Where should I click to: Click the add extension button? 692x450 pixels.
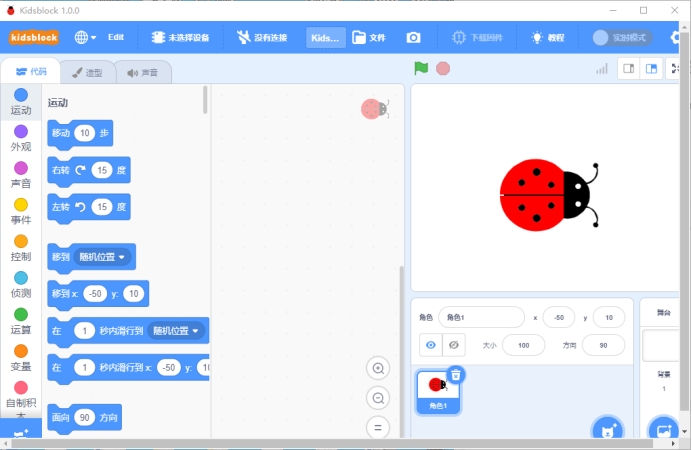click(x=21, y=429)
